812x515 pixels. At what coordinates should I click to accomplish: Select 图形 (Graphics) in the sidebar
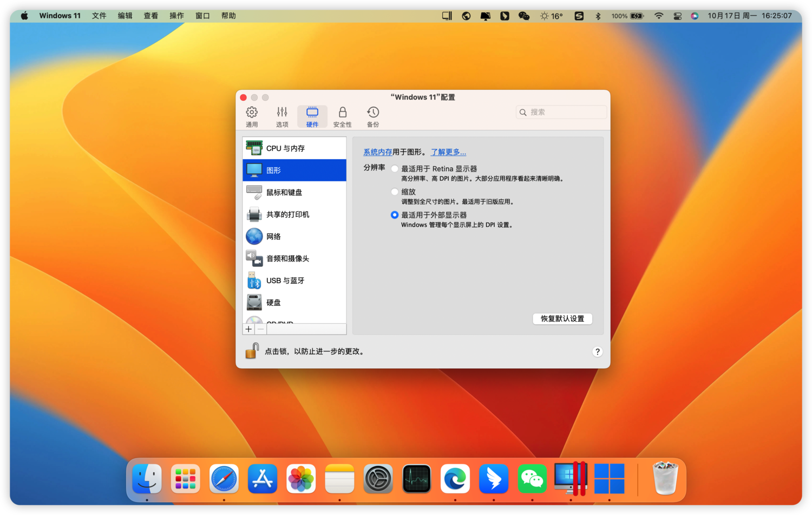click(294, 170)
